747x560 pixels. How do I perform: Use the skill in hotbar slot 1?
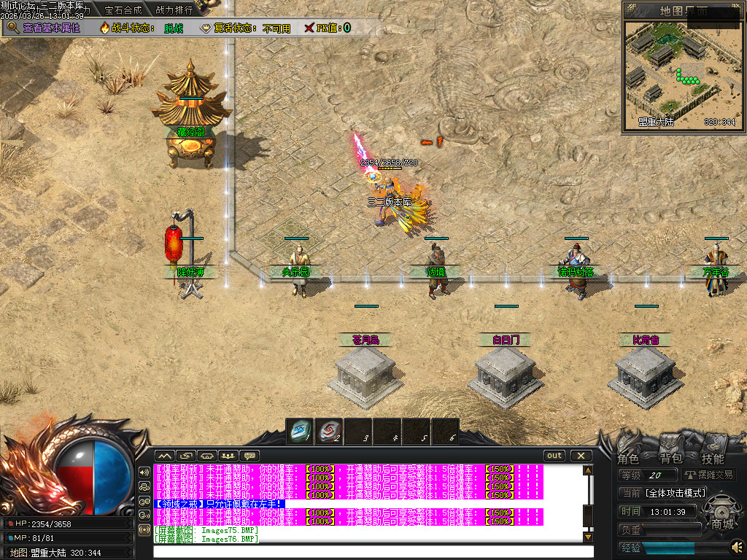pyautogui.click(x=299, y=431)
